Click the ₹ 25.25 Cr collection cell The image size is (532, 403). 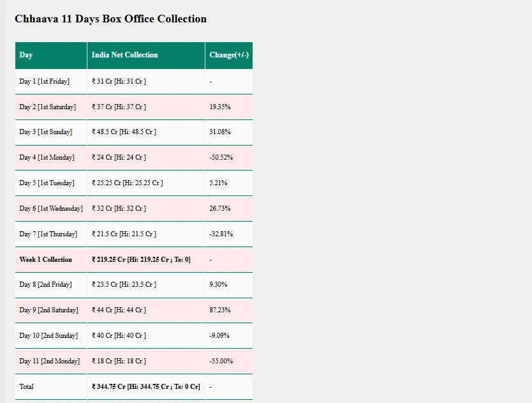[x=127, y=183]
